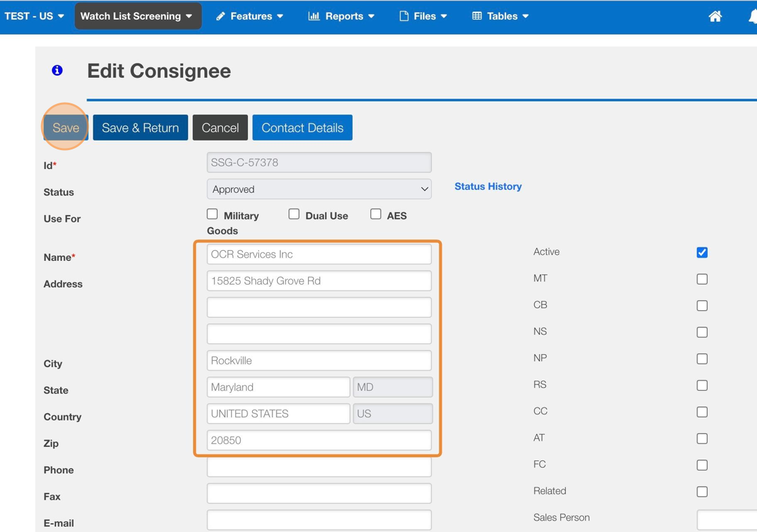Open the Status History link
Viewport: 757px width, 532px height.
tap(488, 187)
